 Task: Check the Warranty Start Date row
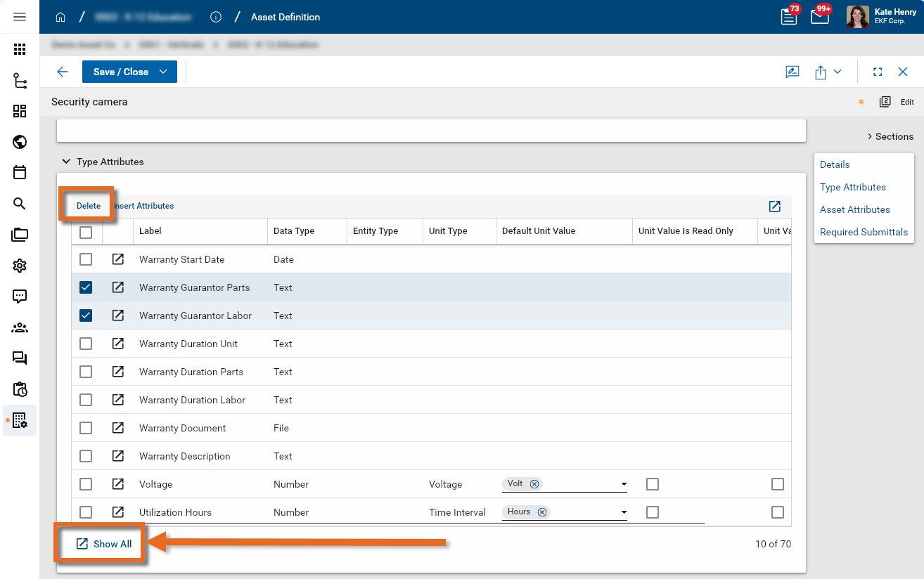pos(86,259)
